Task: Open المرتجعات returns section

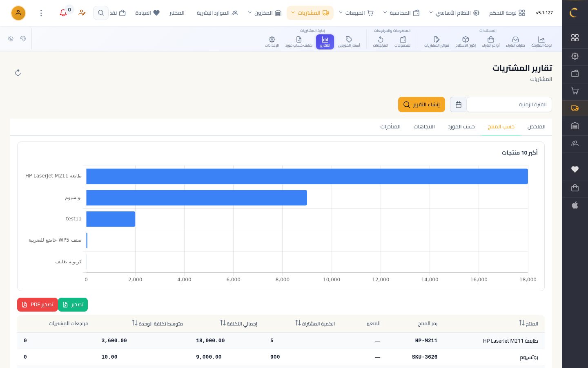Action: coord(381,42)
